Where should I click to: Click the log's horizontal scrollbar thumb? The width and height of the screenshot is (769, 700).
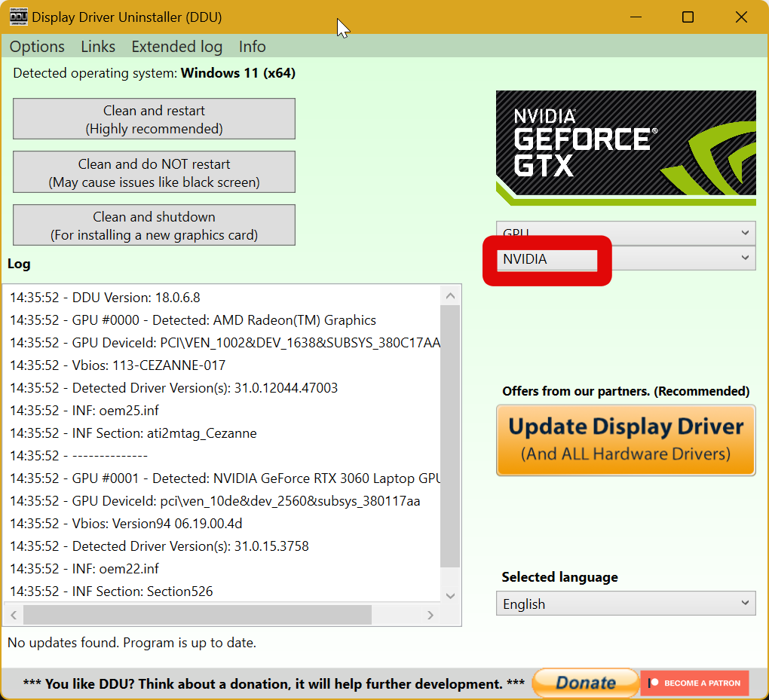(196, 615)
